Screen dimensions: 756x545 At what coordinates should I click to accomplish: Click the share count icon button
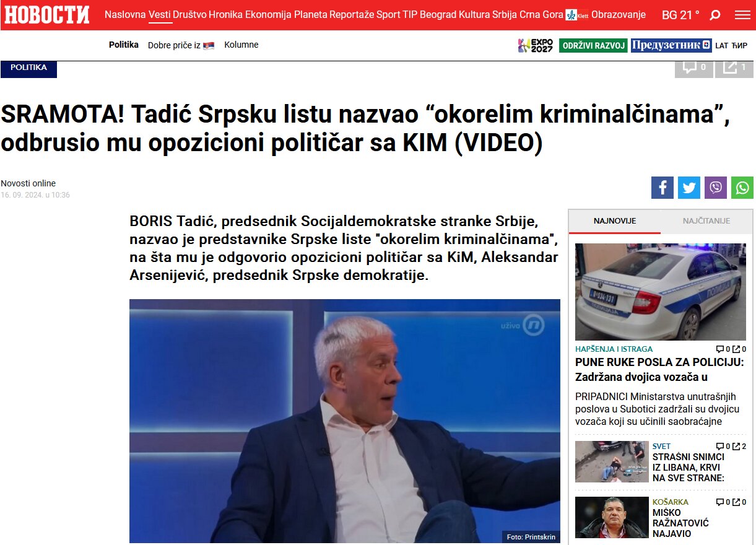pos(734,67)
